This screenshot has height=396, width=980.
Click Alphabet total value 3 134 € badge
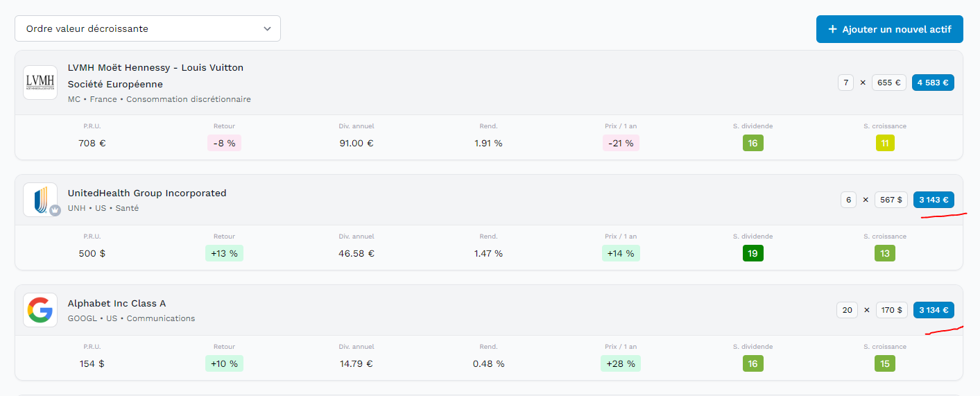point(934,310)
